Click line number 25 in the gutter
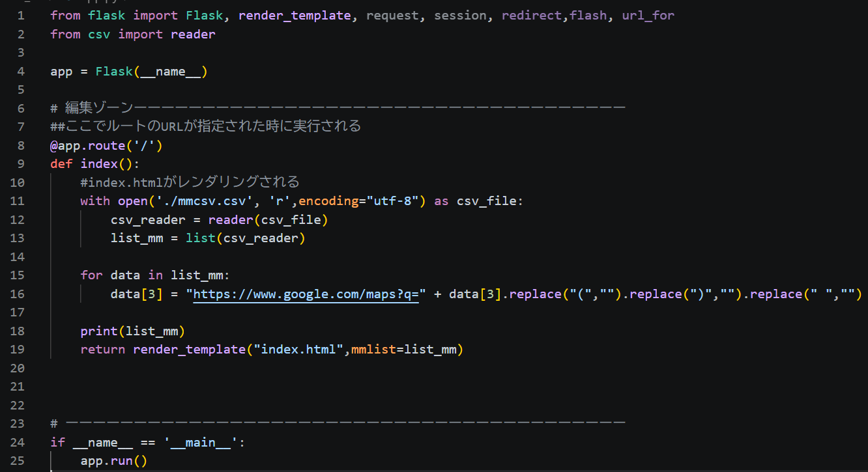Image resolution: width=868 pixels, height=472 pixels. point(18,461)
